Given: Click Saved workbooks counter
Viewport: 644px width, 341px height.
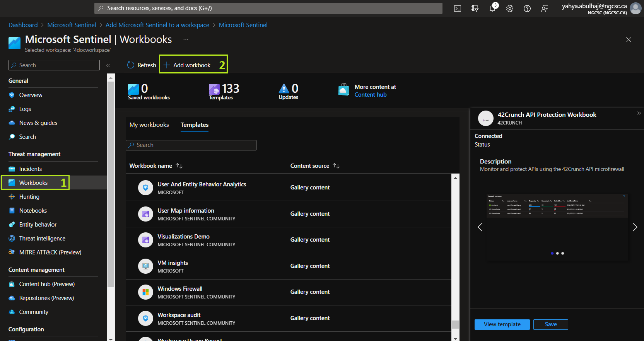Looking at the screenshot, I should click(x=149, y=92).
